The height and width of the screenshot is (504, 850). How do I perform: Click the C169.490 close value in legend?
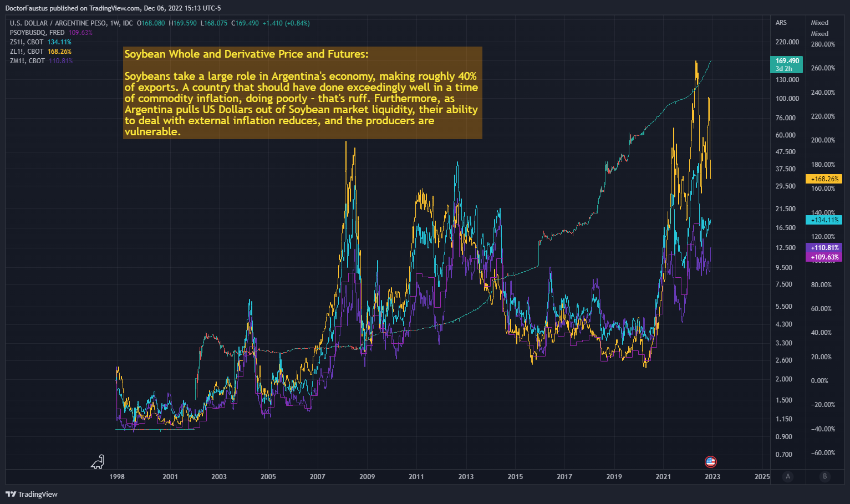[x=245, y=23]
